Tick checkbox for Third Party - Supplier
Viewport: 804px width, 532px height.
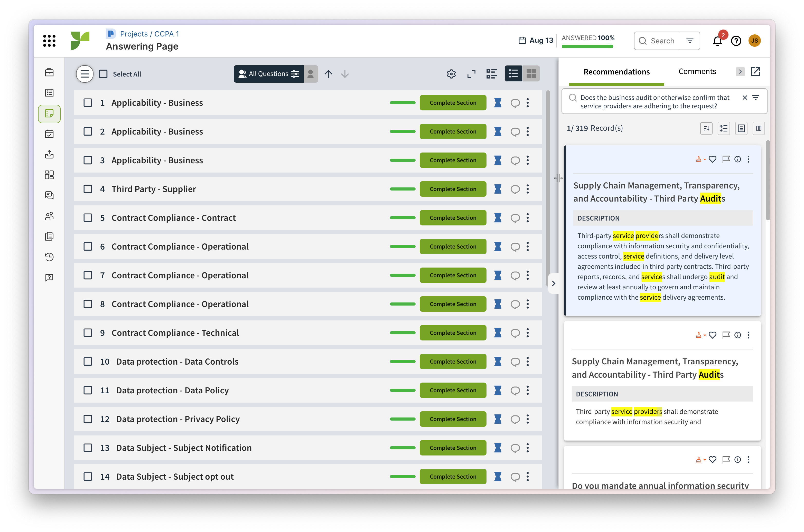click(88, 189)
